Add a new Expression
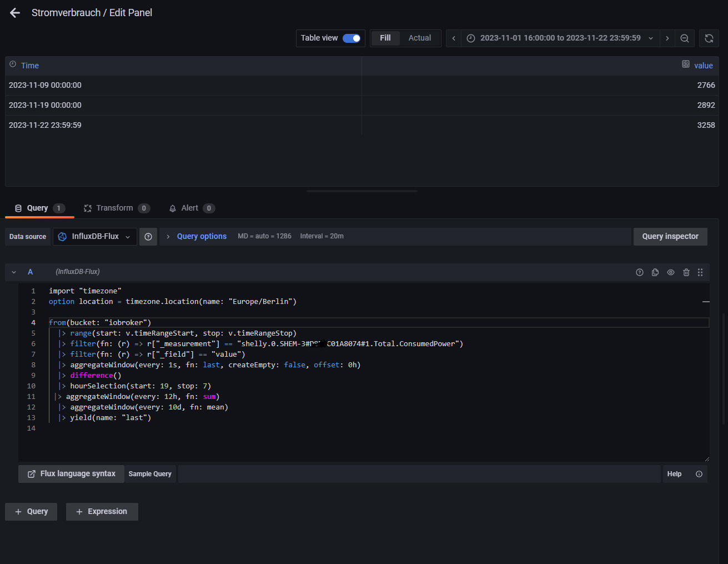728x564 pixels. [x=102, y=512]
